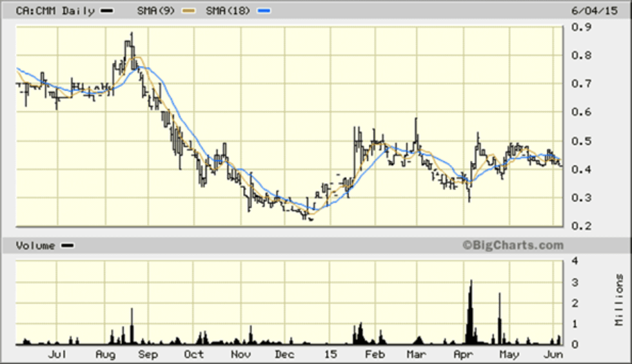This screenshot has width=632, height=364.
Task: Click the blue SMA(18) legend swatch
Action: 264,11
